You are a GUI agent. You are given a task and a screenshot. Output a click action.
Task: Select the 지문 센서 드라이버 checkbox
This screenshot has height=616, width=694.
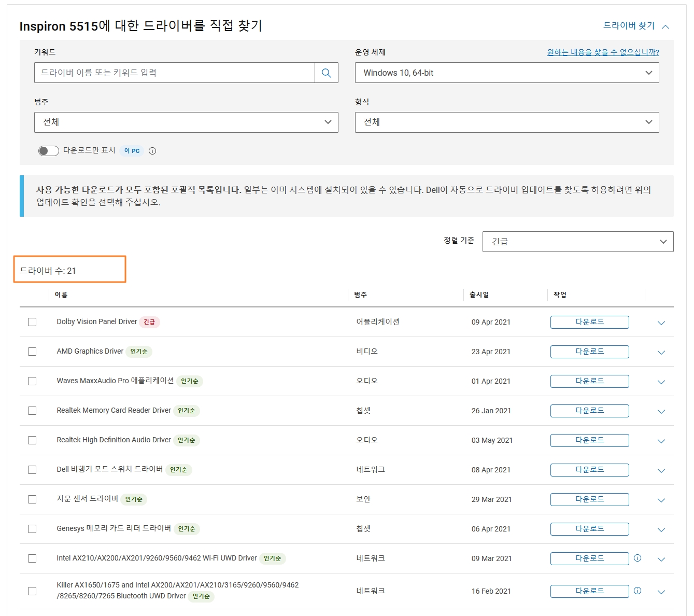click(32, 499)
